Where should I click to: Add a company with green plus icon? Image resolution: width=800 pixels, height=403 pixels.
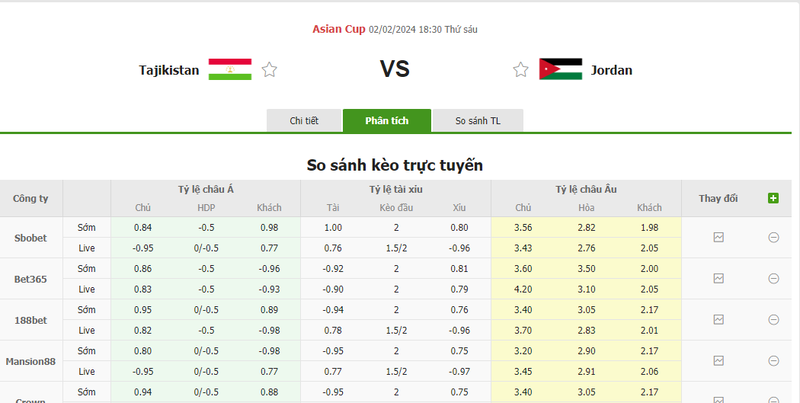click(773, 198)
